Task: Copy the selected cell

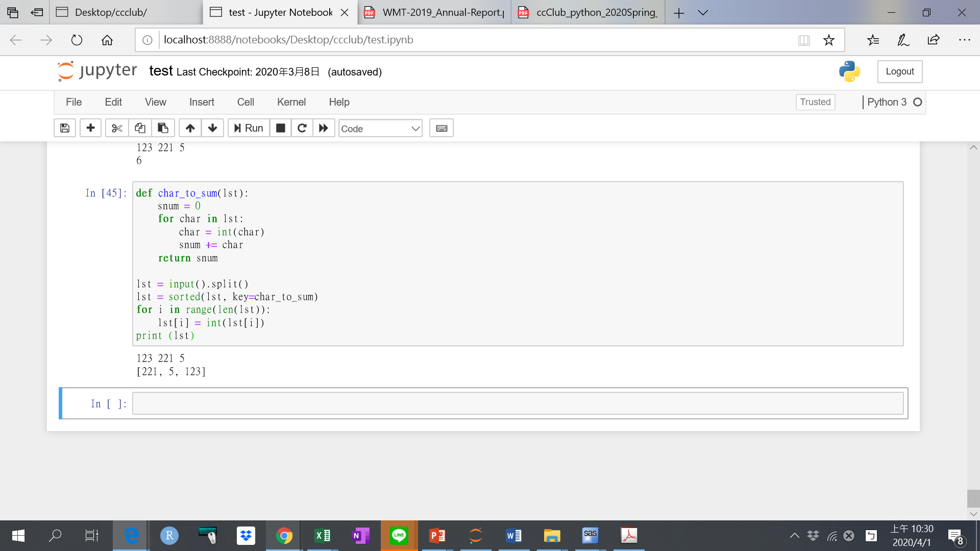Action: point(140,128)
